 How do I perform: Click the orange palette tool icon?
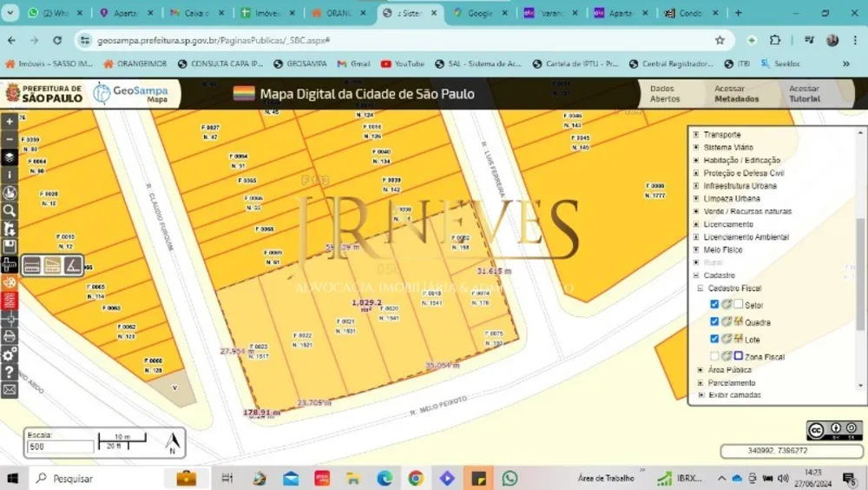pos(10,282)
